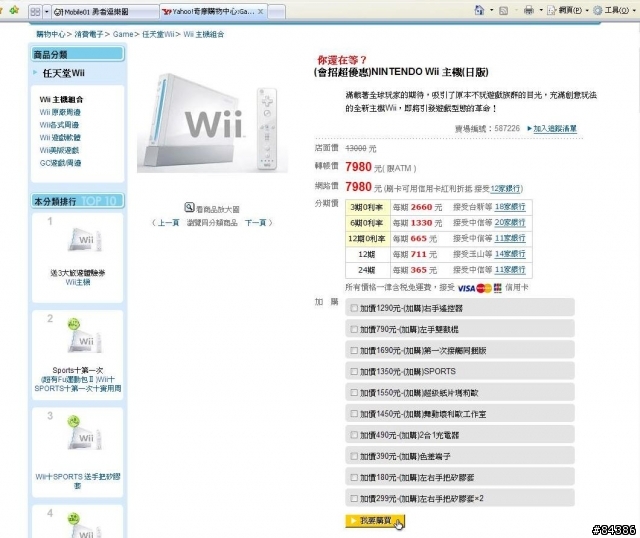The height and width of the screenshot is (538, 640).
Task: Add product to tracking list link
Action: pos(555,129)
